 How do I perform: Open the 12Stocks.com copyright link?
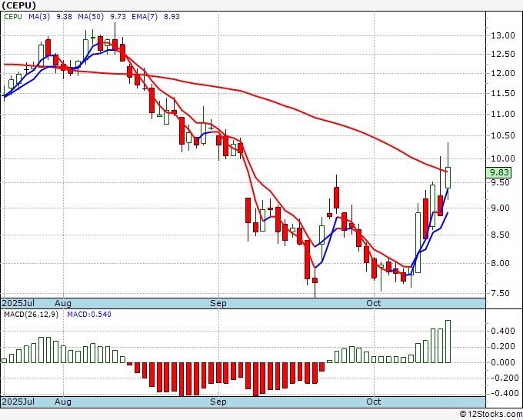click(x=491, y=414)
